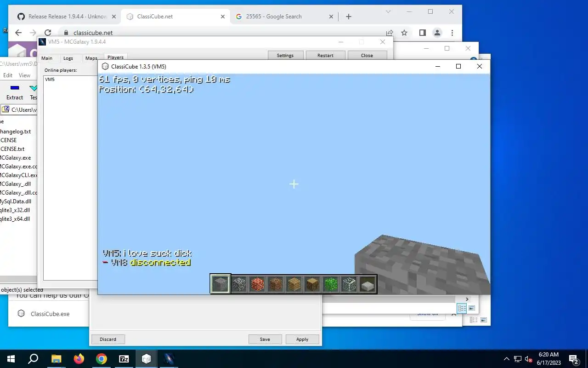Click the ClassiCube window title icon
This screenshot has width=588, height=368.
coord(105,66)
